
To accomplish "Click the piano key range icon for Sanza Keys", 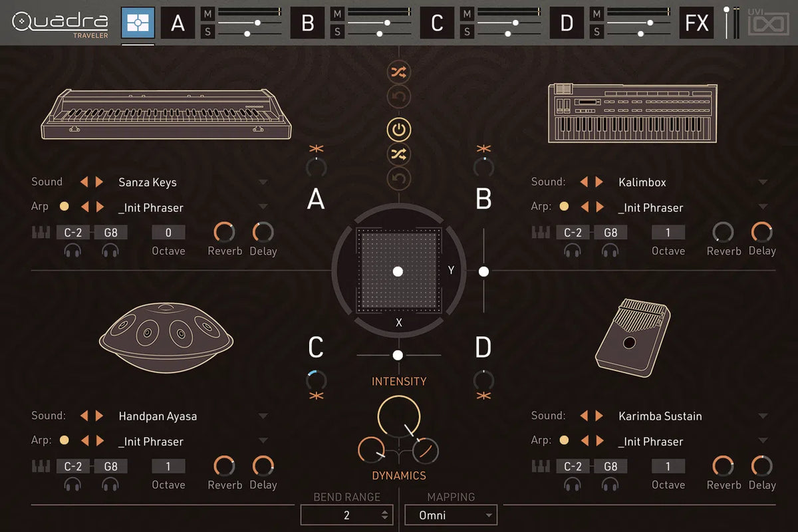I will pos(41,233).
